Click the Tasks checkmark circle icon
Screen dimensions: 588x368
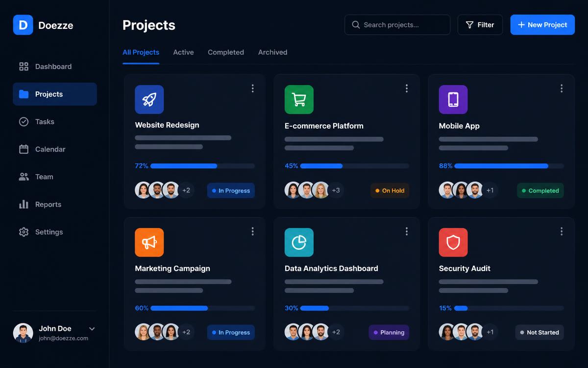tap(24, 122)
